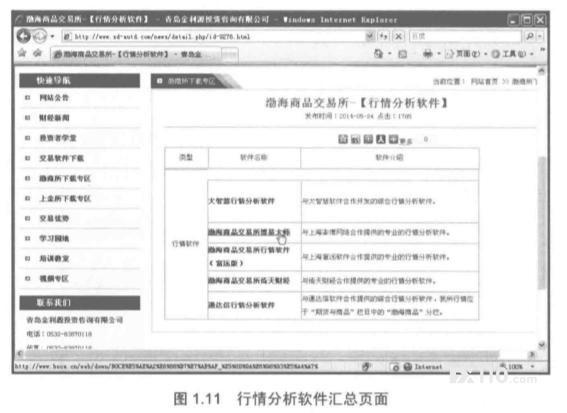Open a new blank tab button
Screen dimensions: 567x413
[x=230, y=55]
